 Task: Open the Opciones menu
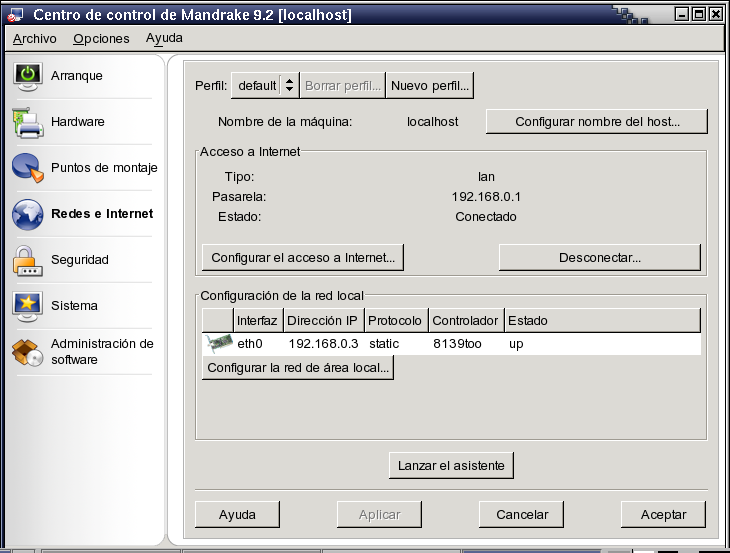[x=101, y=38]
